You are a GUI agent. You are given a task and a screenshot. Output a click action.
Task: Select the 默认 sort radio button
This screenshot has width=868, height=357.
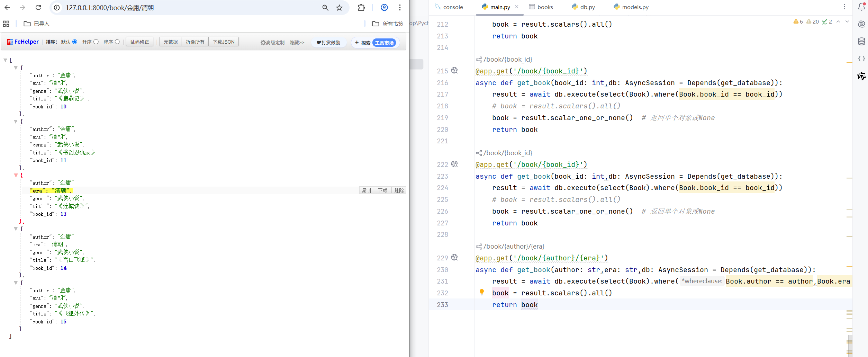(75, 42)
